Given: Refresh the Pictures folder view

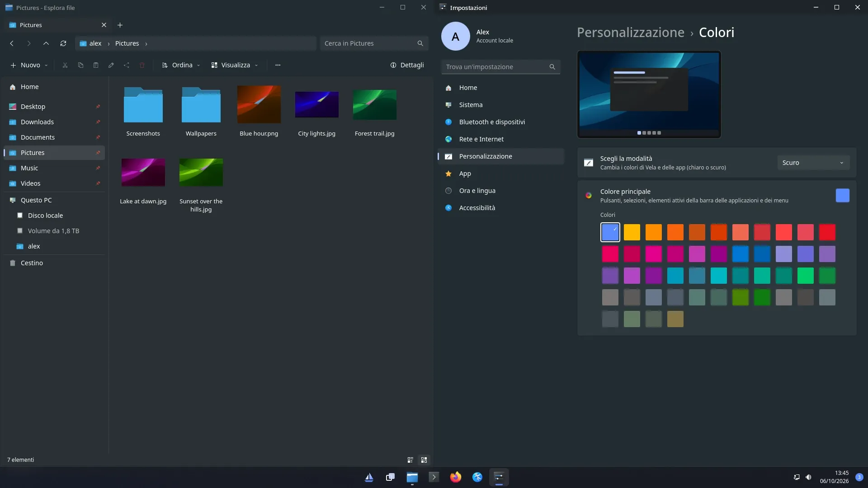Looking at the screenshot, I should point(63,43).
